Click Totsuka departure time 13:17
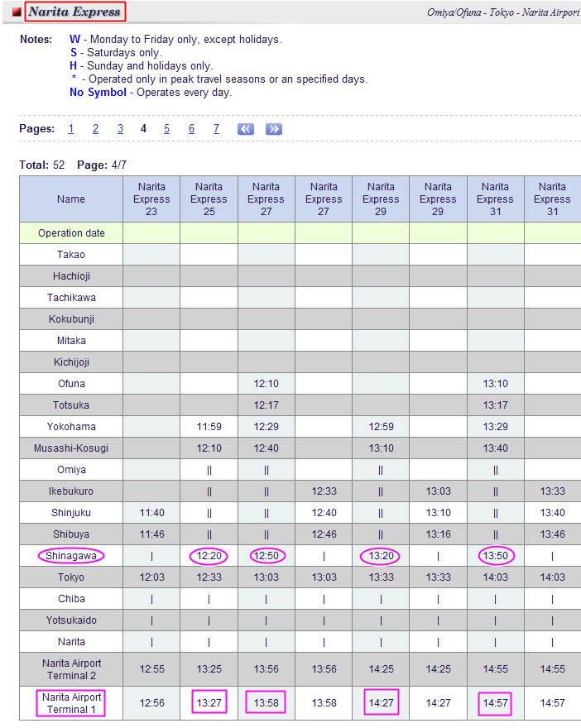 pos(495,405)
